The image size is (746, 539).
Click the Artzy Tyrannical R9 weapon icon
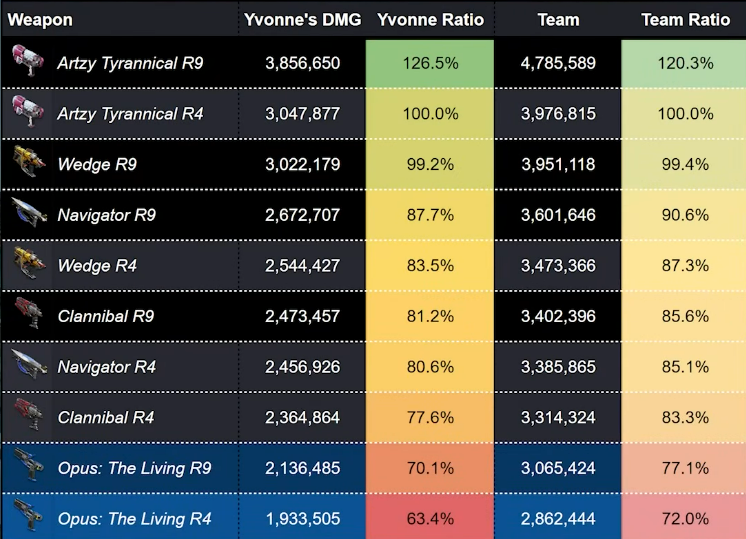point(28,61)
